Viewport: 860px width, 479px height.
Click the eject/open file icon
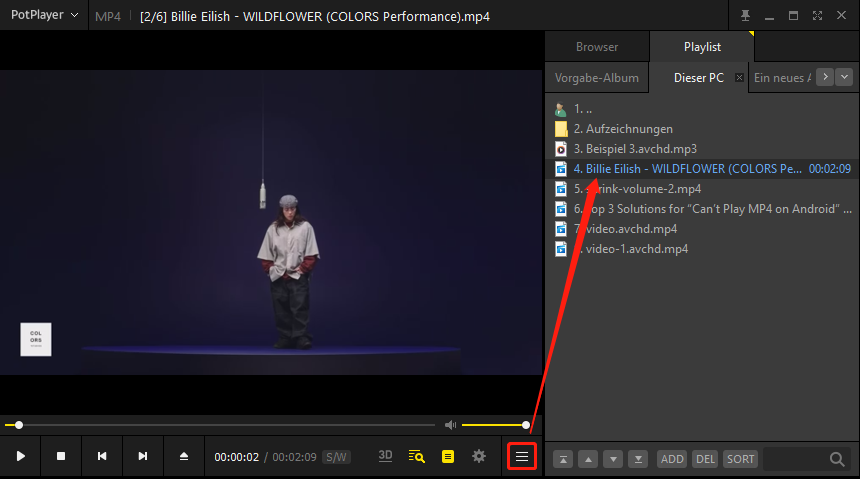(x=184, y=456)
